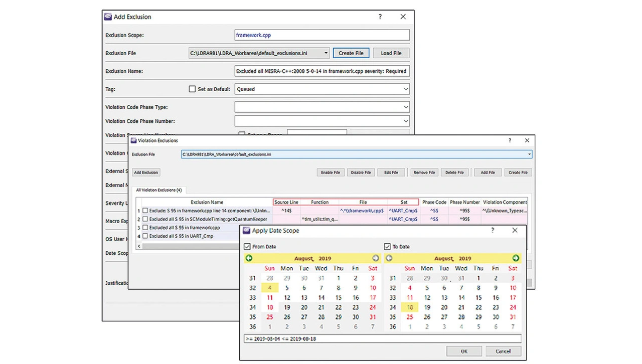This screenshot has height=364, width=642.
Task: Enable the Set as Default checkbox
Action: (x=192, y=89)
